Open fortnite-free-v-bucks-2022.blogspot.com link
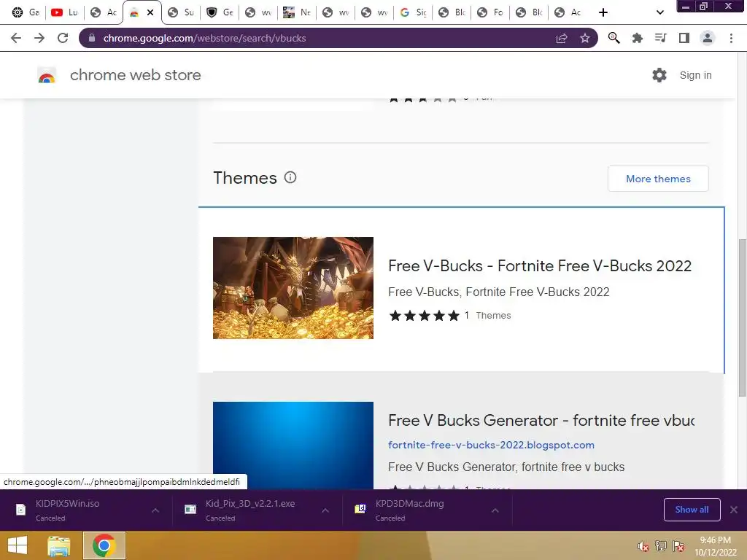 [x=491, y=445]
